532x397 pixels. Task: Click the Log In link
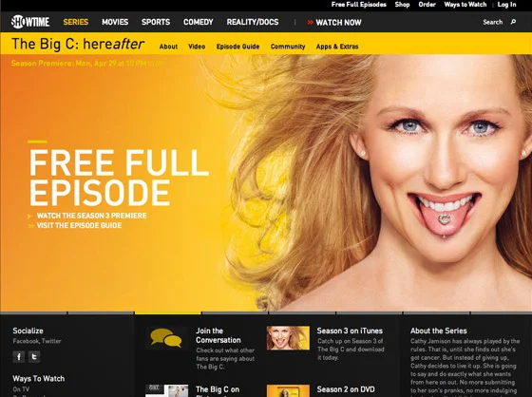(x=506, y=5)
